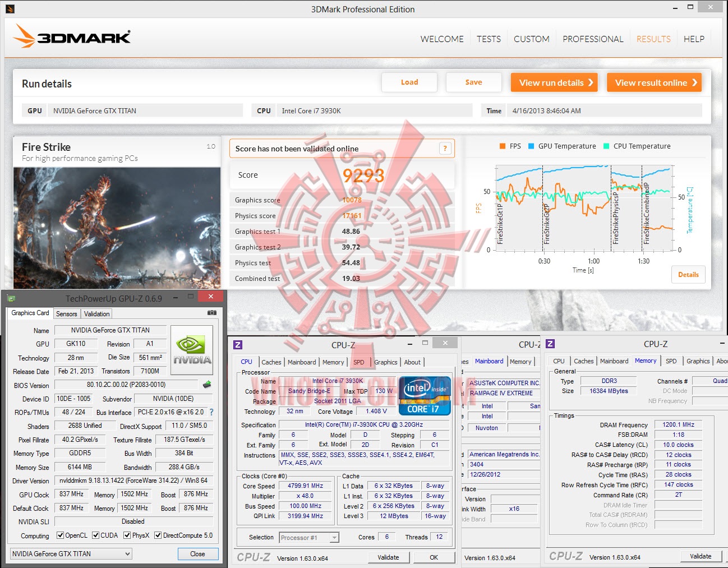
Task: Click Validate in the CPU-Z Memory window
Action: pyautogui.click(x=701, y=556)
